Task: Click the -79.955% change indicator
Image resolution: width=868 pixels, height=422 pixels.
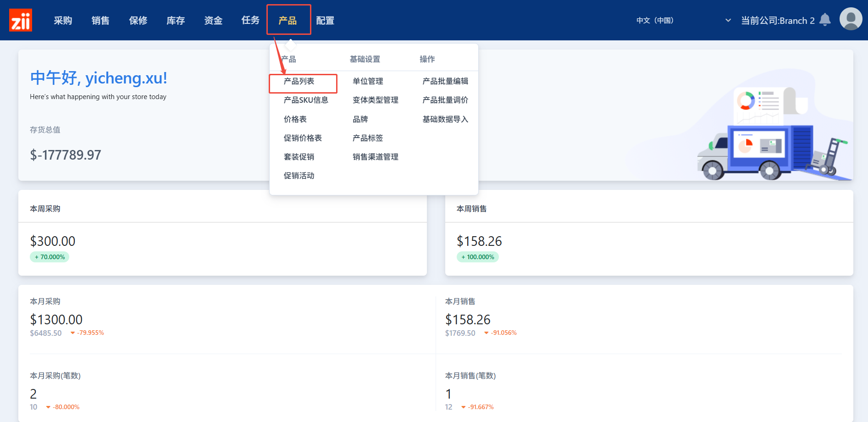Action: click(x=87, y=333)
